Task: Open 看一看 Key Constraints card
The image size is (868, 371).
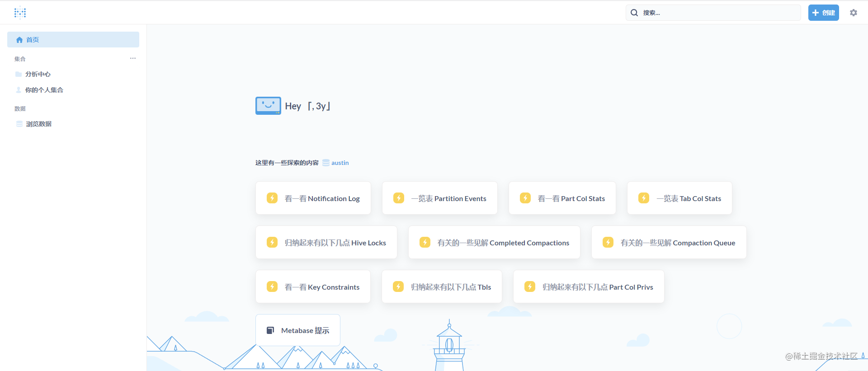Action: pyautogui.click(x=313, y=286)
